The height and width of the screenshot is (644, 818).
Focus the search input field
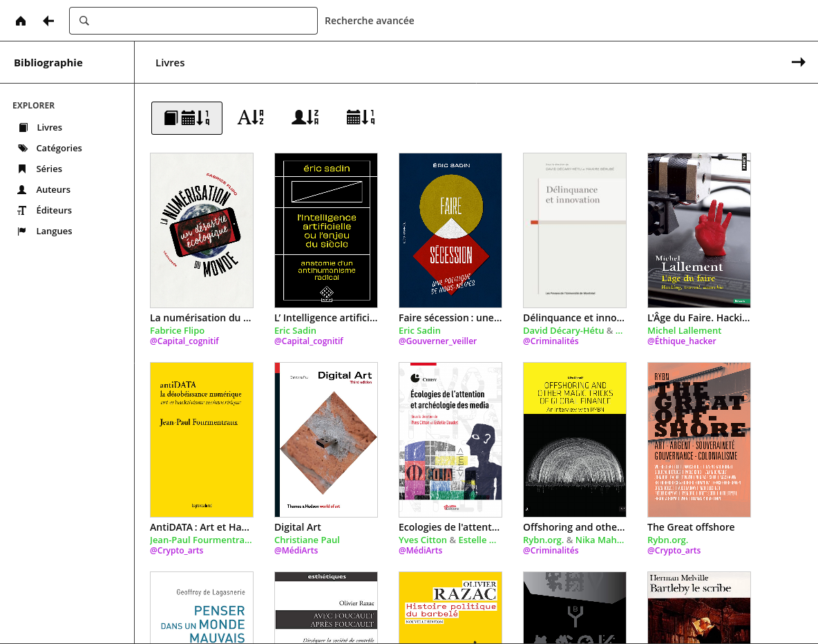pyautogui.click(x=193, y=21)
